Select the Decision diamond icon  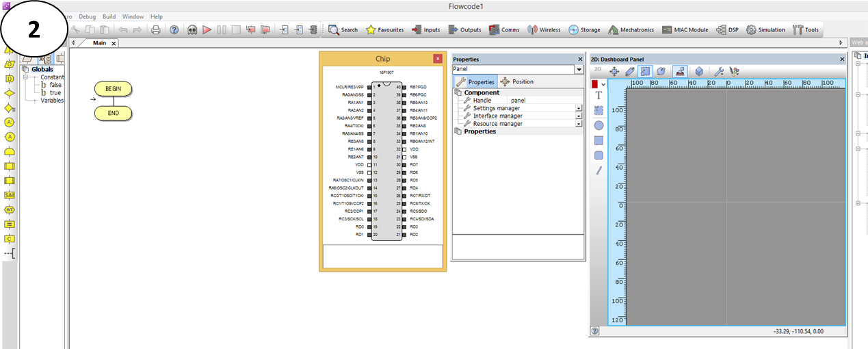(x=10, y=93)
